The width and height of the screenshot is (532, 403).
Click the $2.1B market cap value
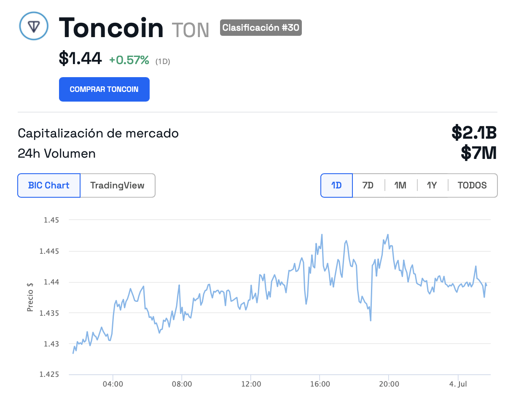click(x=474, y=132)
